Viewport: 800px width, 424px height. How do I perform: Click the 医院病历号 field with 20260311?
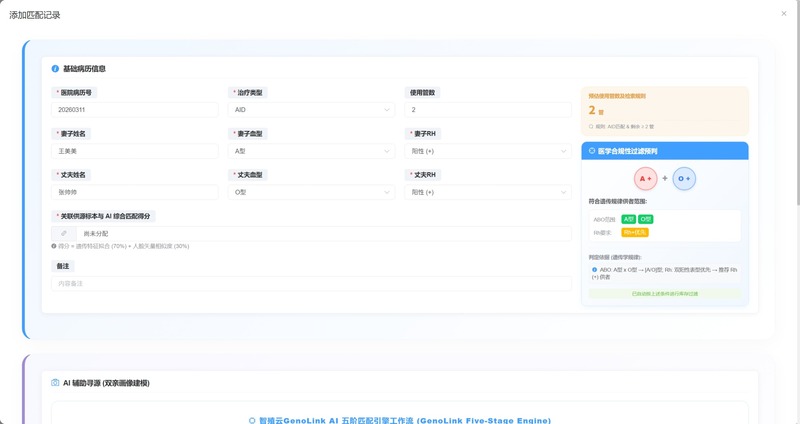coord(135,110)
